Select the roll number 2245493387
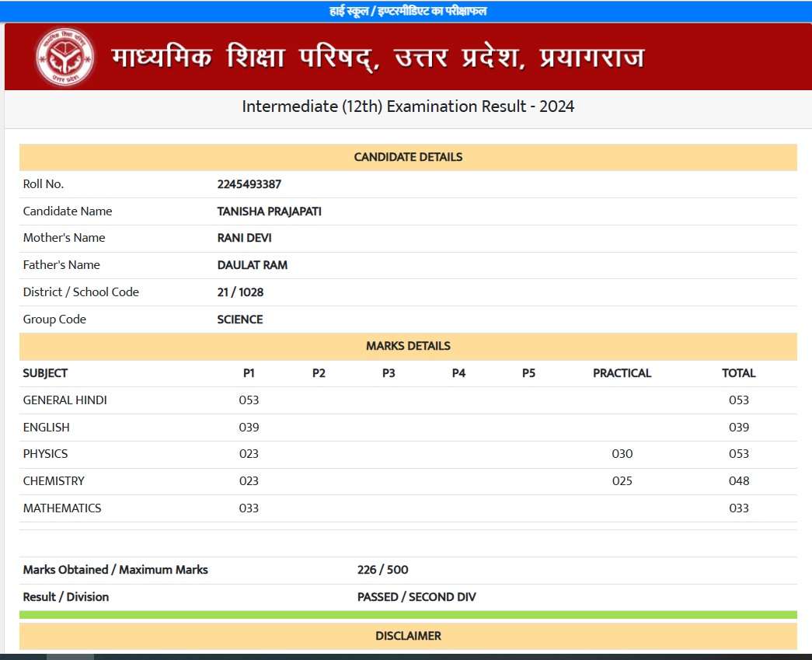812x660 pixels. point(249,184)
